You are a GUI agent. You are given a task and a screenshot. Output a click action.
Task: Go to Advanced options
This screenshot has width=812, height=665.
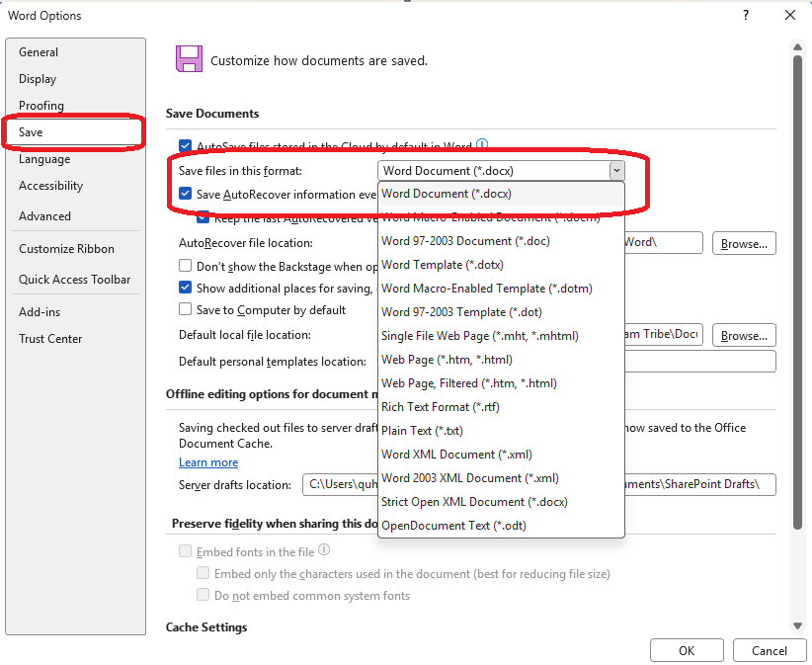click(75, 216)
